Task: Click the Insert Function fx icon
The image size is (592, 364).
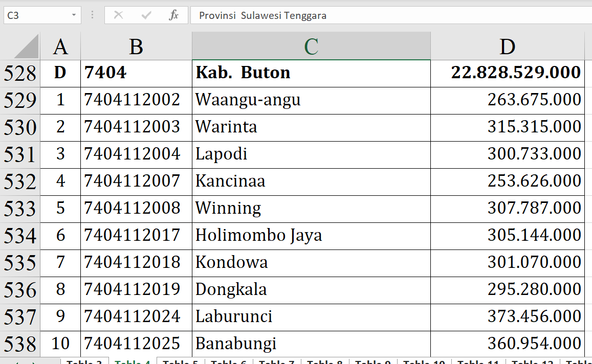Action: (173, 15)
